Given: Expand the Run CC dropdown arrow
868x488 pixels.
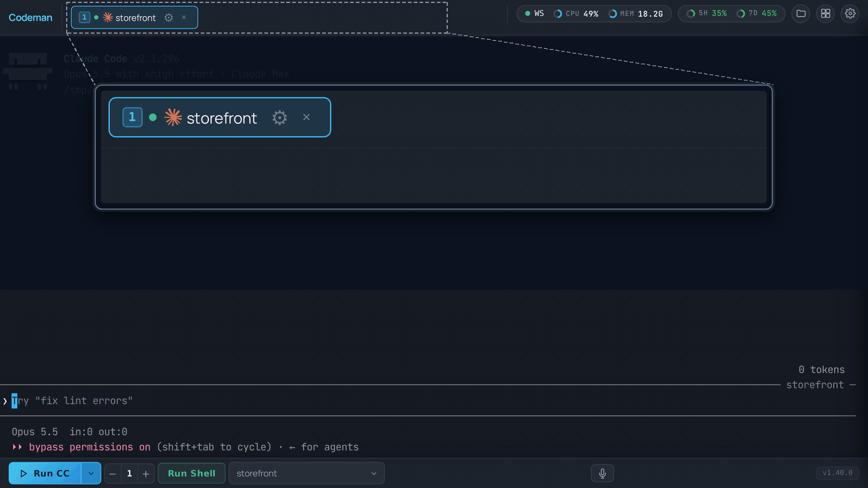Looking at the screenshot, I should 91,473.
